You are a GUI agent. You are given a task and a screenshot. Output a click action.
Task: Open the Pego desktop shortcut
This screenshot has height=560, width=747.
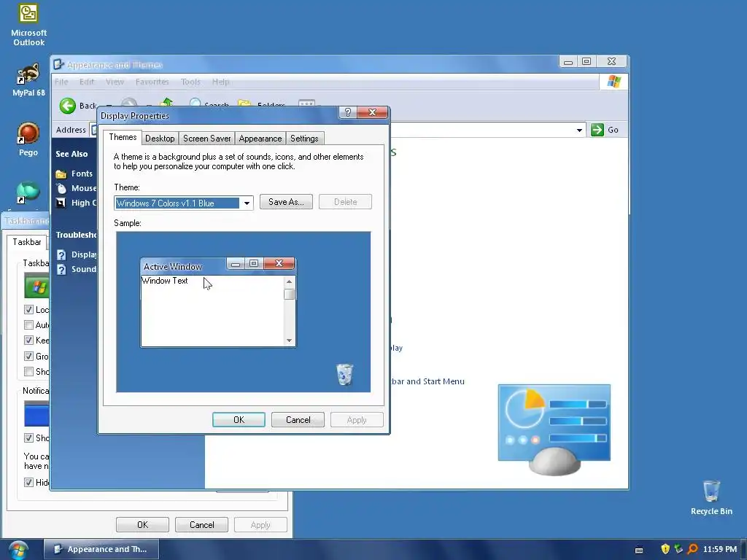tap(28, 139)
